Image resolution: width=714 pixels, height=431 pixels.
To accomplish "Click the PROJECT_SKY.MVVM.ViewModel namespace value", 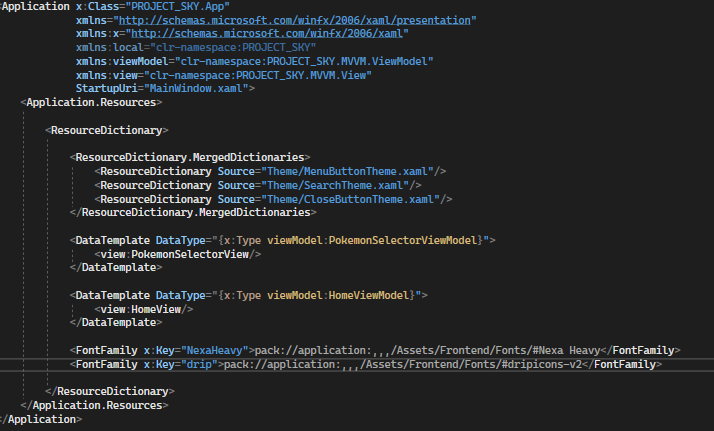I will (304, 61).
